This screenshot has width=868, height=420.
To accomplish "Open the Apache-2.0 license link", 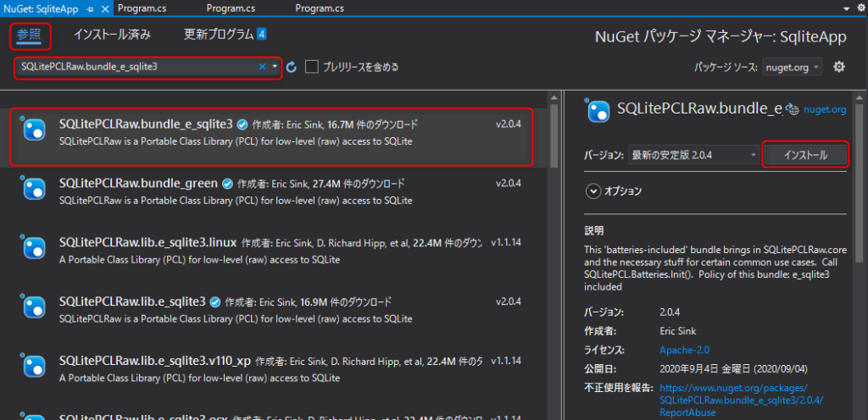I will 684,350.
